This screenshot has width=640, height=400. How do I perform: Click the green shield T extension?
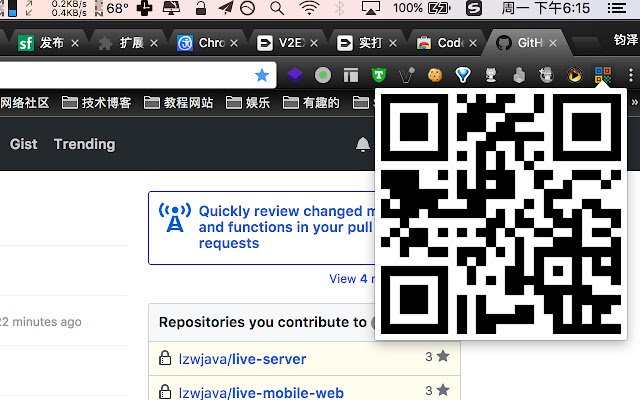[x=379, y=75]
